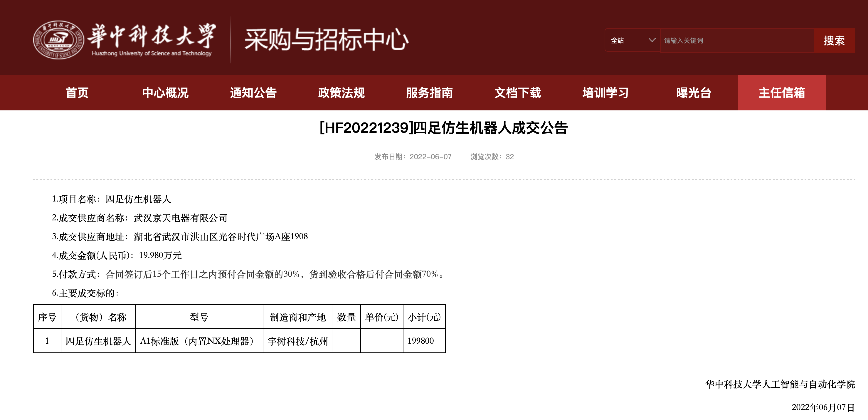Click the Huazhong University round logo emblem
Screen dimensions: 868x420
pyautogui.click(x=59, y=40)
